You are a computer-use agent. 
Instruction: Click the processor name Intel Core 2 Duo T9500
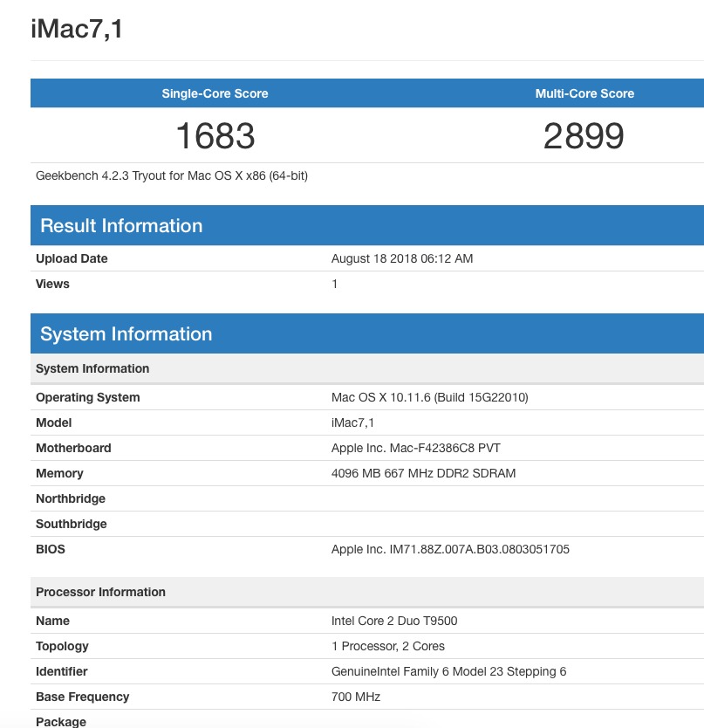394,621
